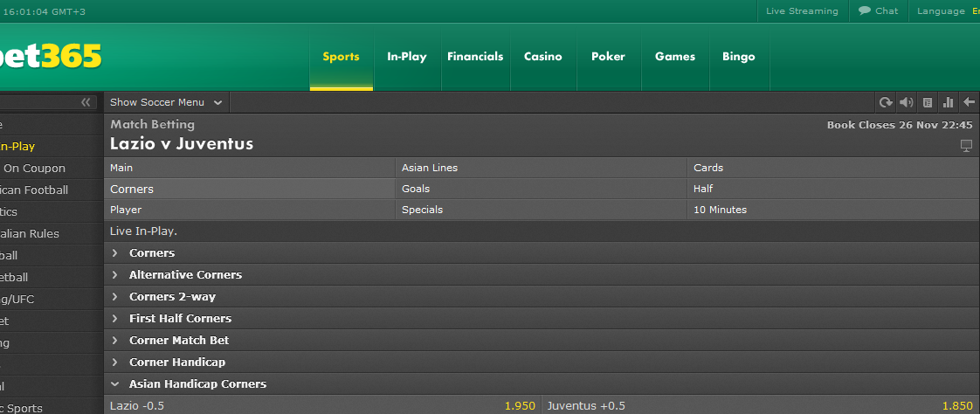Open the bet slip calculator icon
Screen dimensions: 980x414
[x=928, y=102]
